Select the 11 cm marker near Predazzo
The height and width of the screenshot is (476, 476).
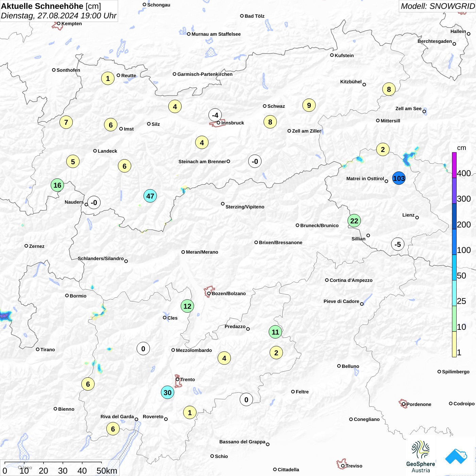(x=275, y=332)
